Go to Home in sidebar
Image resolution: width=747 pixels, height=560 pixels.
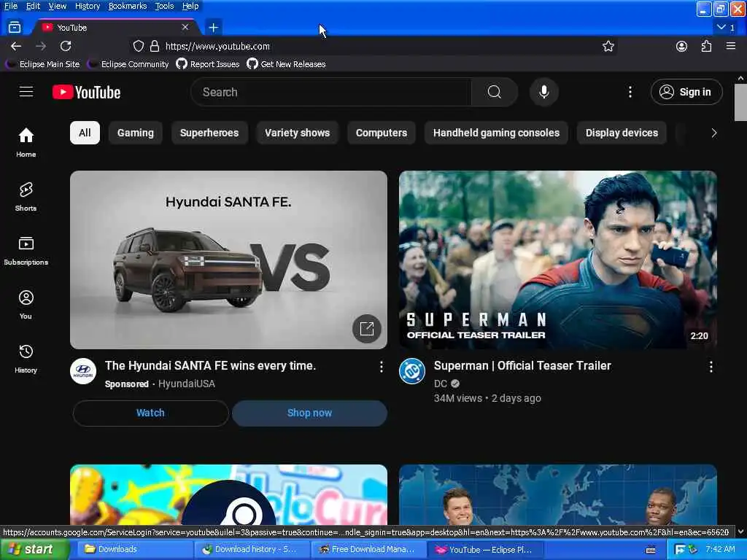point(26,142)
